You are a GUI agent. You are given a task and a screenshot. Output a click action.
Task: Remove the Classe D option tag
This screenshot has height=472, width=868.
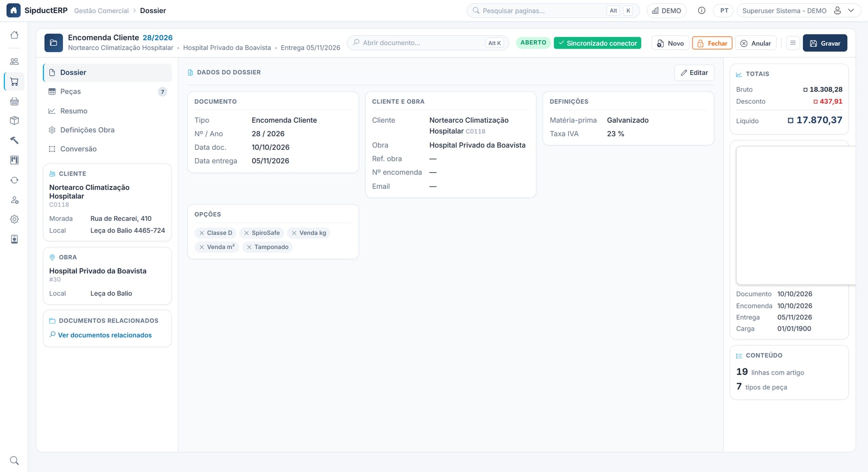(x=202, y=233)
